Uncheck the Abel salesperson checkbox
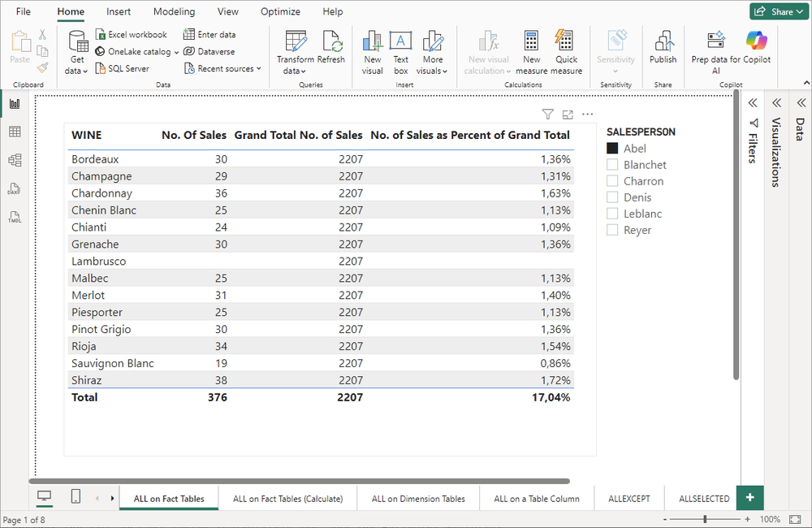This screenshot has height=528, width=812. (612, 148)
